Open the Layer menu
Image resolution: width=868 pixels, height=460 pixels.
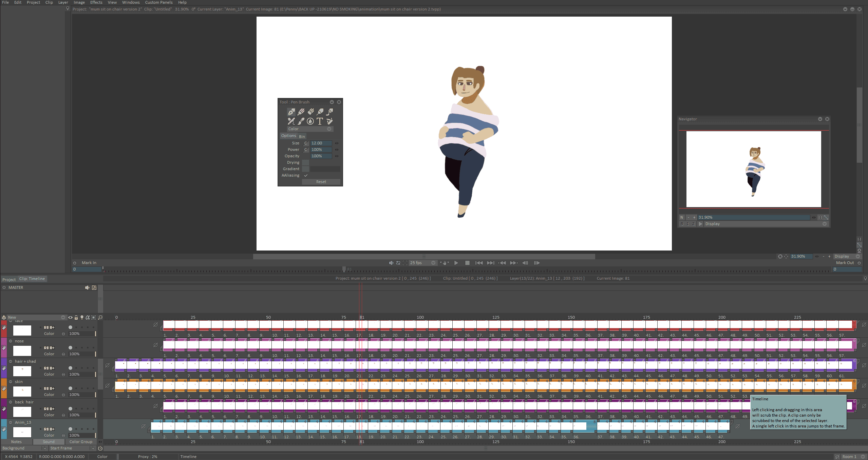(x=63, y=2)
